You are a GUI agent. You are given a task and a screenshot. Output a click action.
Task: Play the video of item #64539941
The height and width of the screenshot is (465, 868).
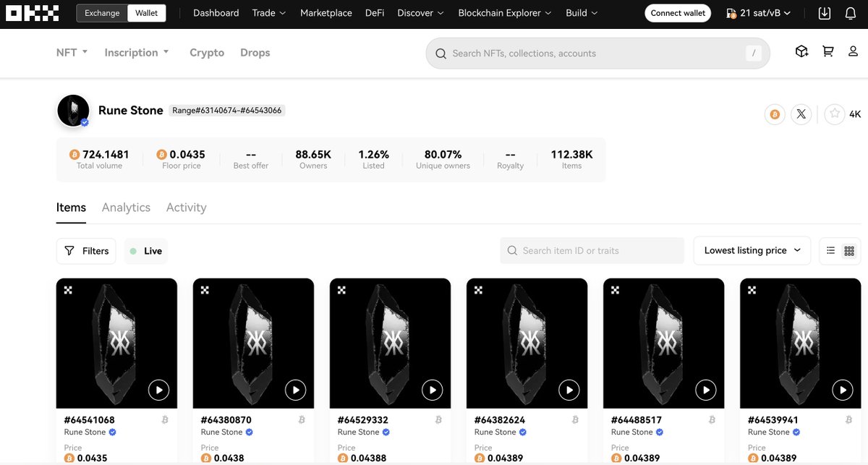pos(842,391)
